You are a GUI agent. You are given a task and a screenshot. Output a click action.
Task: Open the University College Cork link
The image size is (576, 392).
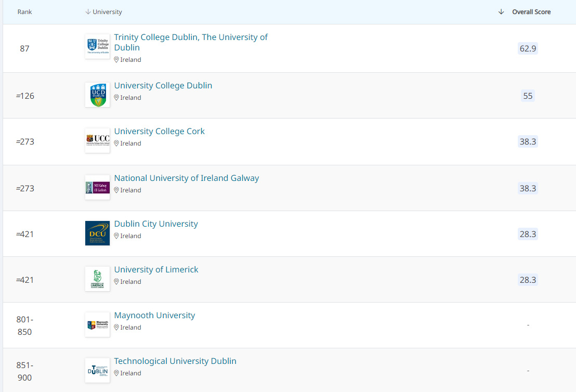click(x=160, y=131)
